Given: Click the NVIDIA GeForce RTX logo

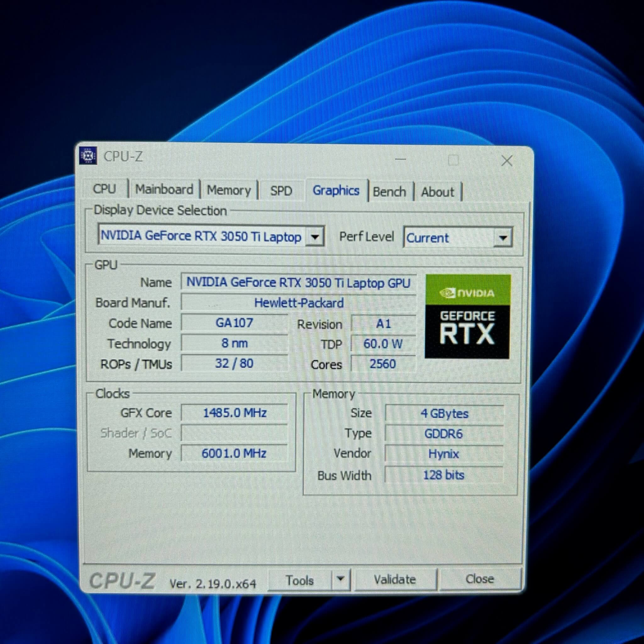Looking at the screenshot, I should coord(467,316).
